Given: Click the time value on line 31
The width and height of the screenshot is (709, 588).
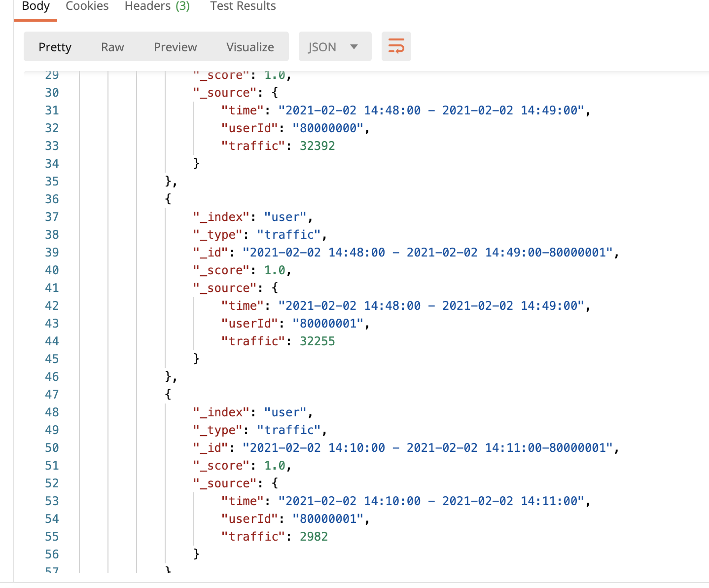Looking at the screenshot, I should (x=431, y=110).
